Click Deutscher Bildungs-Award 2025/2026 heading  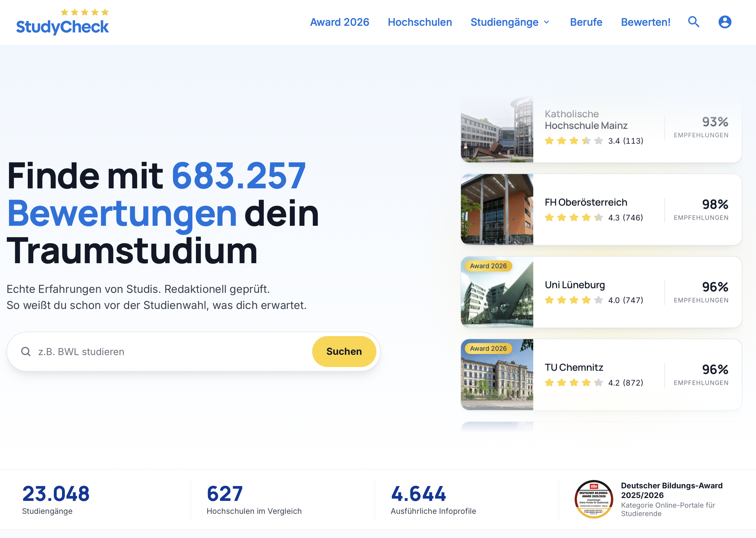tap(671, 490)
